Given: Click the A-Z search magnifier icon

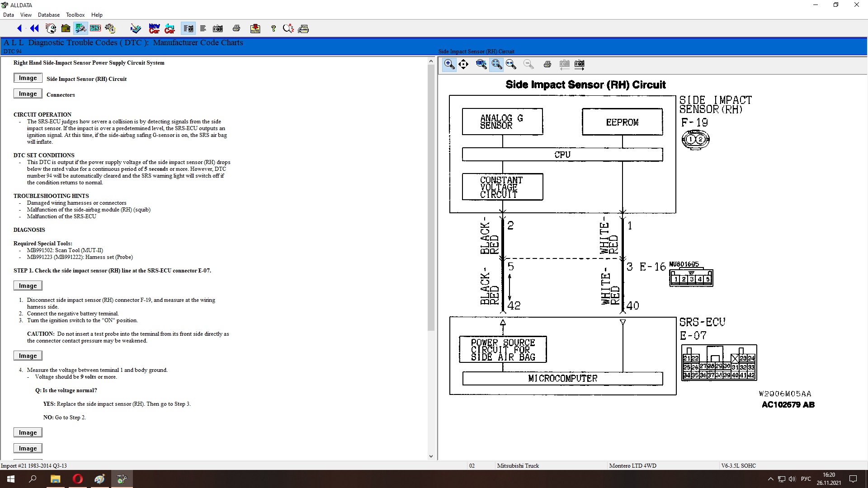Looking at the screenshot, I should click(x=288, y=28).
